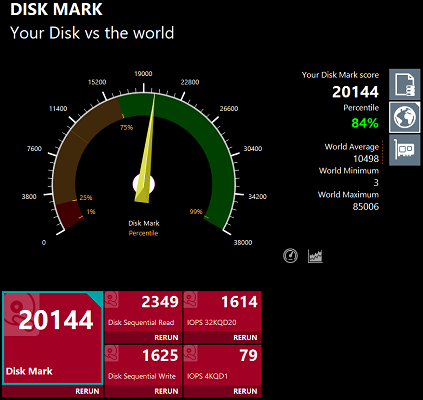Click disk icon in the Sequential Read tile
This screenshot has width=423, height=400.
112,299
